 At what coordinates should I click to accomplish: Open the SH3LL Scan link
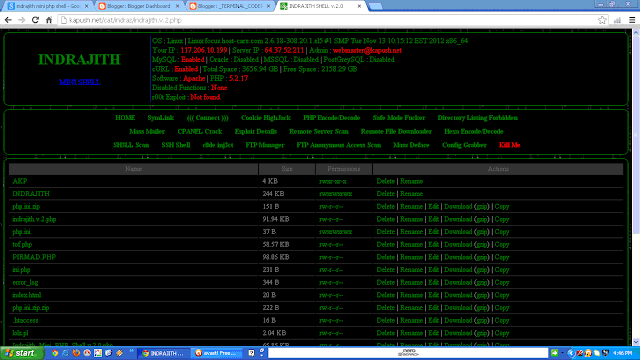point(131,145)
